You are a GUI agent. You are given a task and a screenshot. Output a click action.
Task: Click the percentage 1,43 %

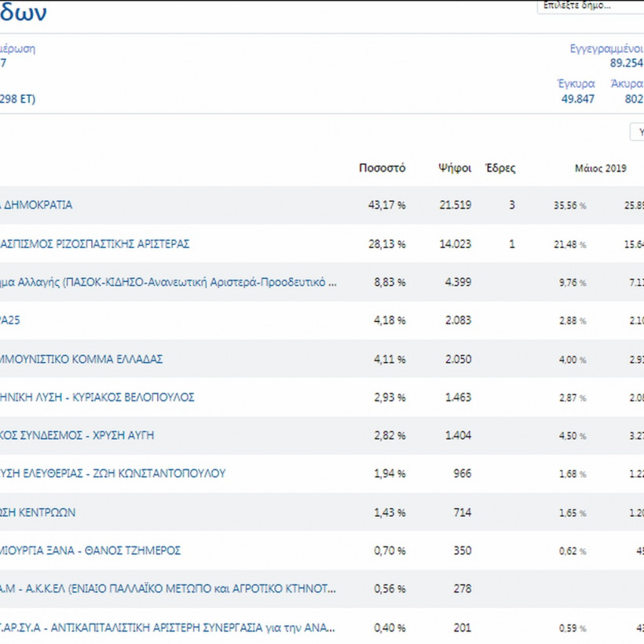point(390,513)
